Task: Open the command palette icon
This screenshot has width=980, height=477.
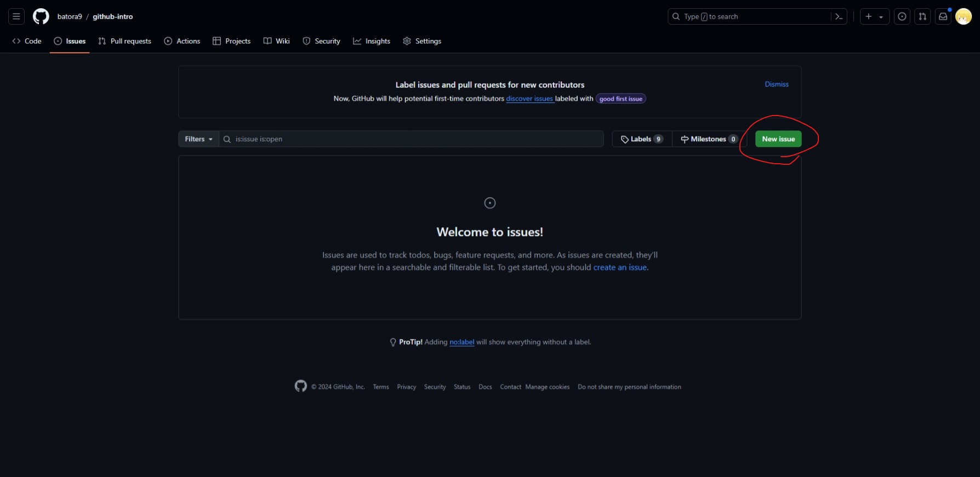Action: point(839,16)
